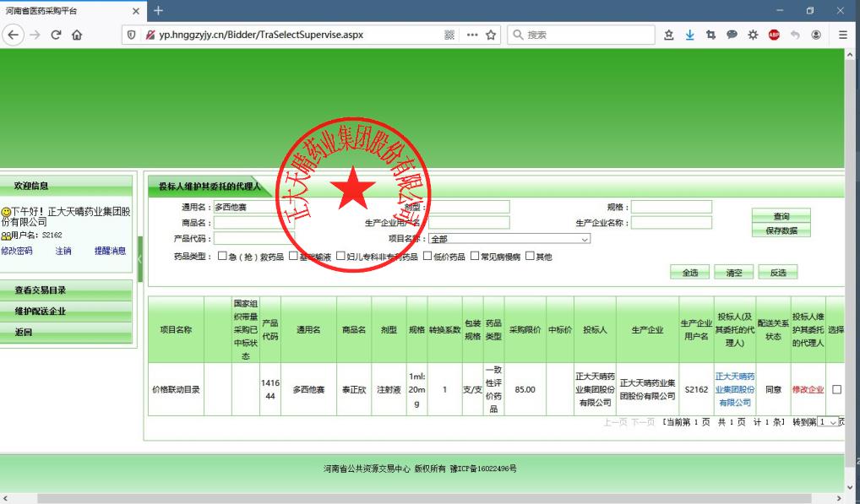Reload the page with the refresh icon

pos(56,35)
